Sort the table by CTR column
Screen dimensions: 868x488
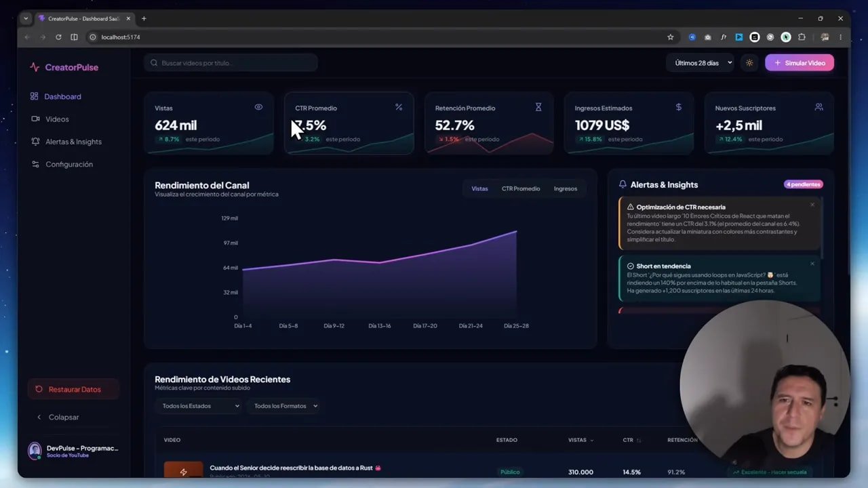(x=632, y=440)
